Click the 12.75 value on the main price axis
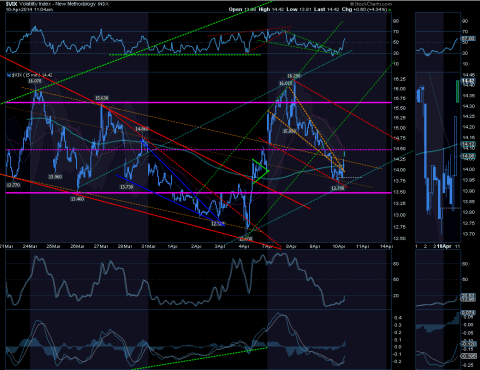The height and width of the screenshot is (370, 480). tap(400, 227)
